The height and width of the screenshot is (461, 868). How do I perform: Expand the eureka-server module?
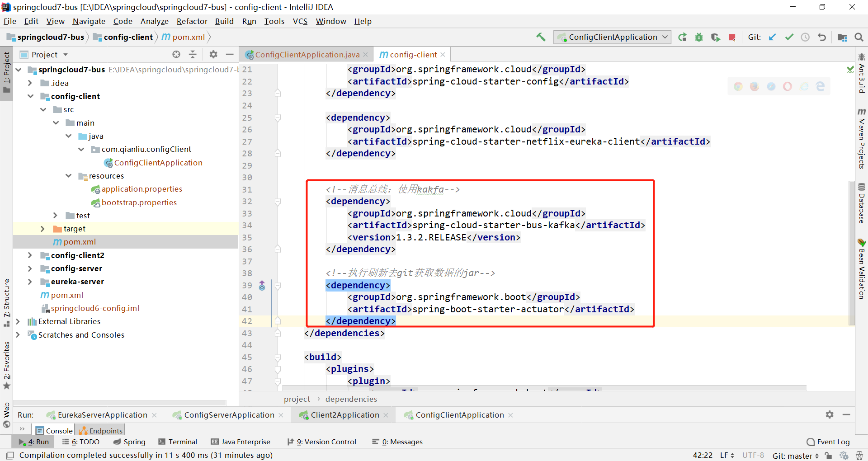pyautogui.click(x=30, y=282)
